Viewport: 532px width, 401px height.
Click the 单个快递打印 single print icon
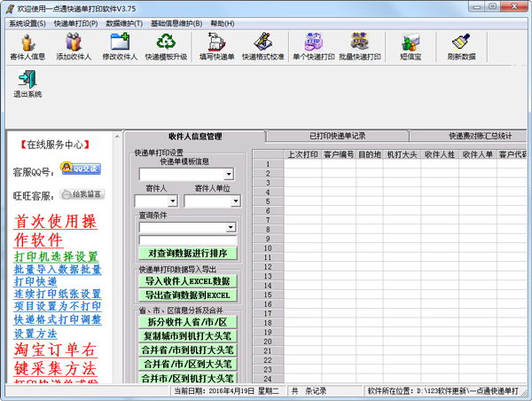click(311, 45)
